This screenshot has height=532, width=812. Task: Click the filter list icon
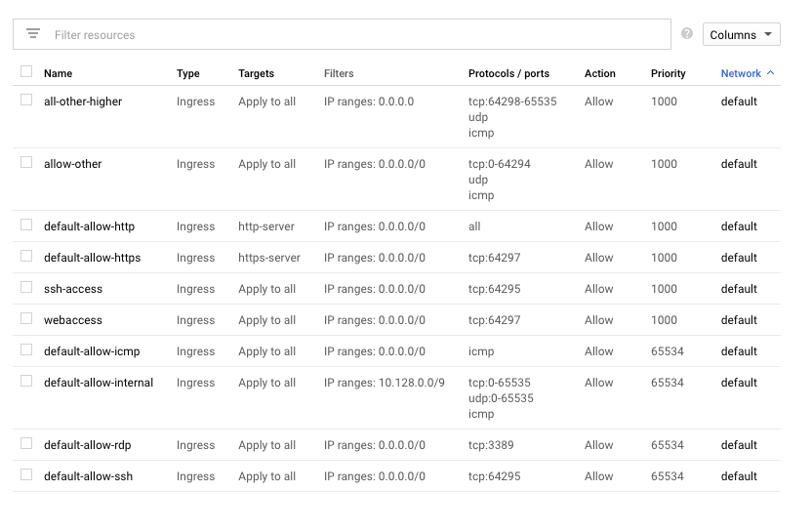coord(33,34)
